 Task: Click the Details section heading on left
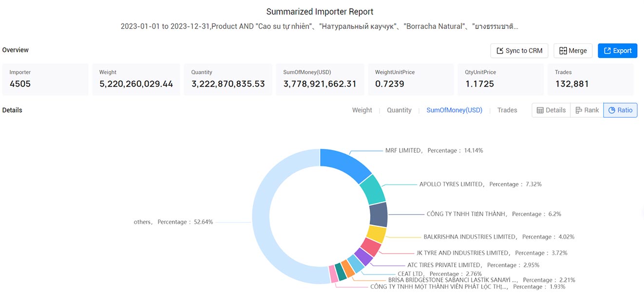point(12,110)
